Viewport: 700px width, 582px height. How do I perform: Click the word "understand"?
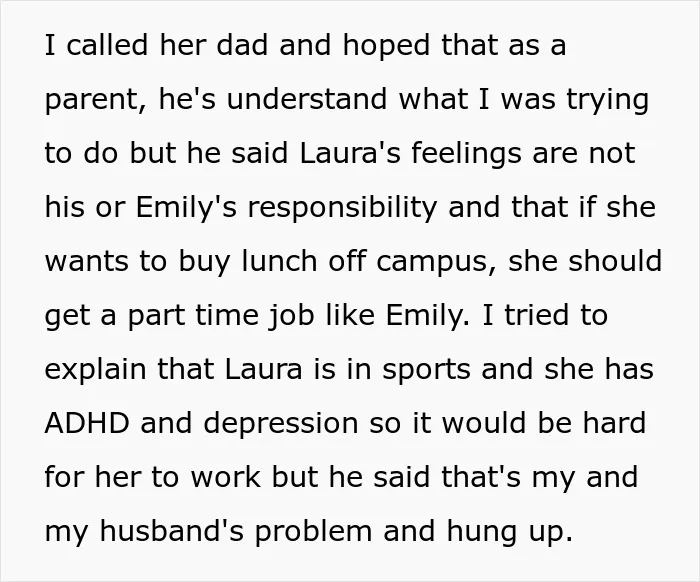[x=307, y=99]
